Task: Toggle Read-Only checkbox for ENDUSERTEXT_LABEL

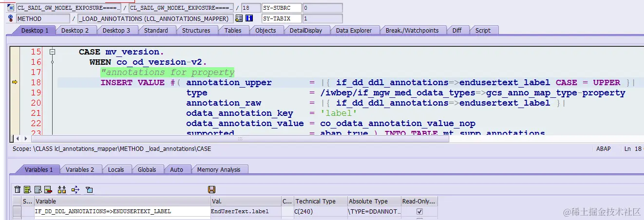Action: [x=419, y=211]
